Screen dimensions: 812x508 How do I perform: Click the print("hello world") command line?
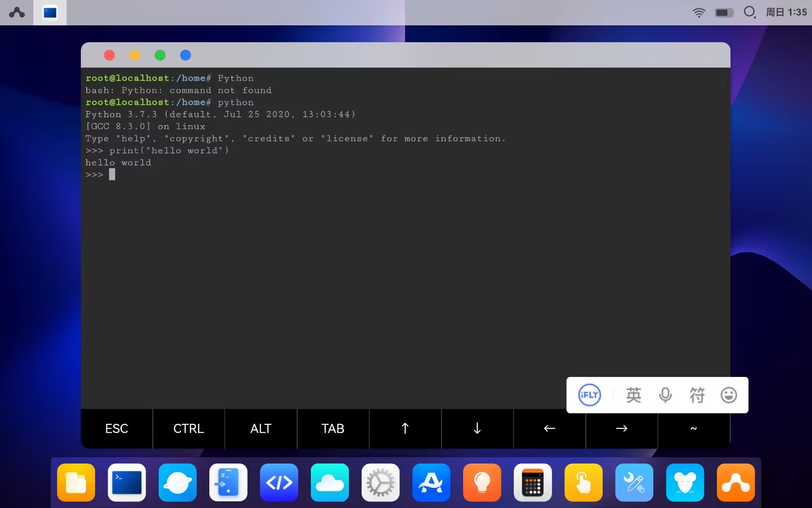pos(157,151)
